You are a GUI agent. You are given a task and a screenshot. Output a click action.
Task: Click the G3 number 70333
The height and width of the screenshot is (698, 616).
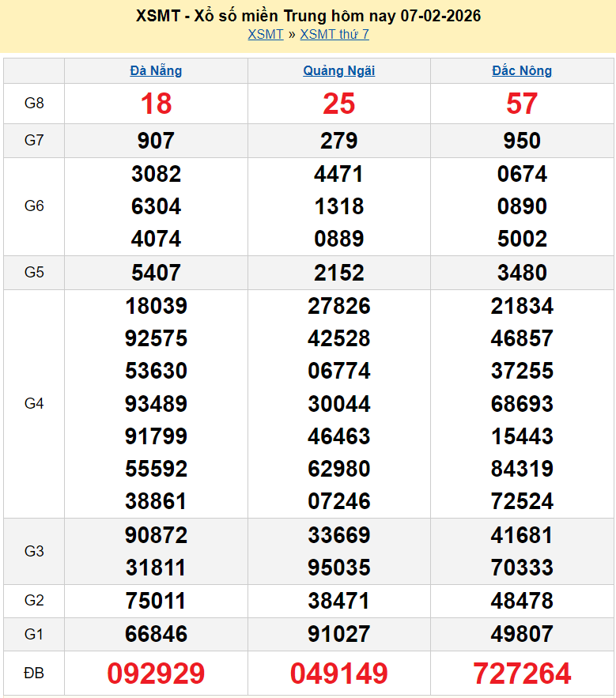pos(522,568)
